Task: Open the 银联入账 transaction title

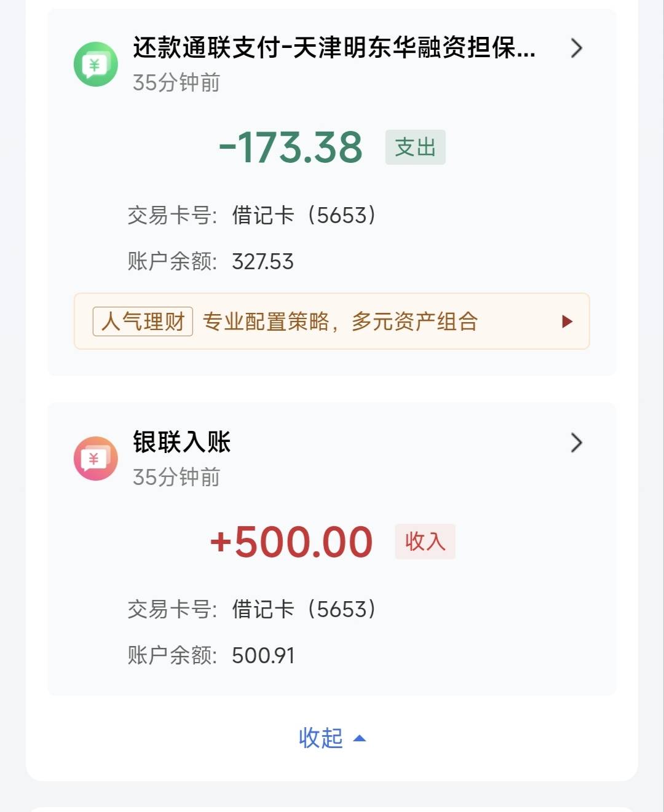Action: [x=182, y=442]
